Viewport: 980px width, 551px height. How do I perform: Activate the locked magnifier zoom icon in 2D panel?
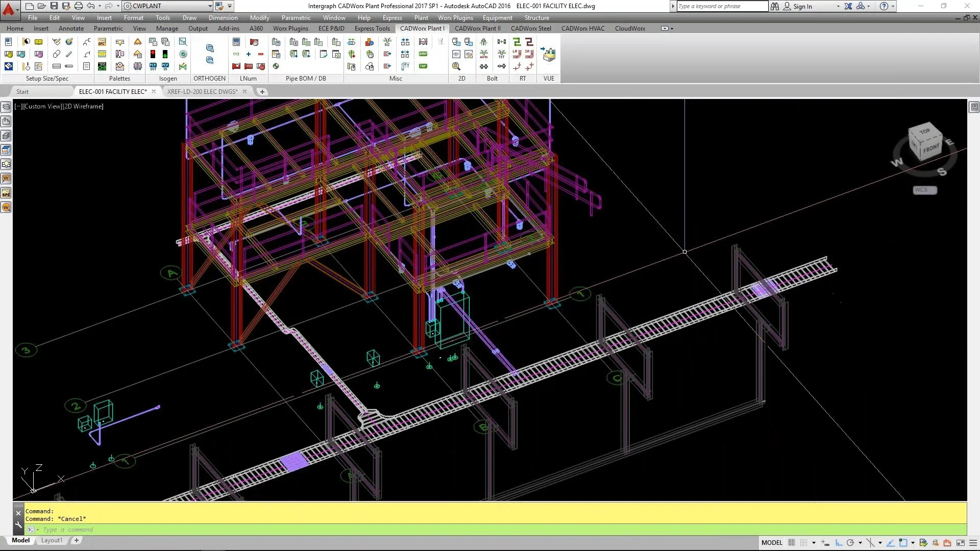455,67
